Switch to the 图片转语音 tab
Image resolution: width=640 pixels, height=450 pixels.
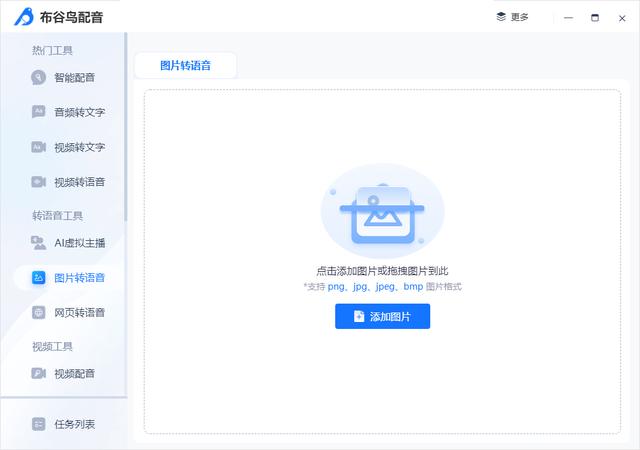coord(185,66)
